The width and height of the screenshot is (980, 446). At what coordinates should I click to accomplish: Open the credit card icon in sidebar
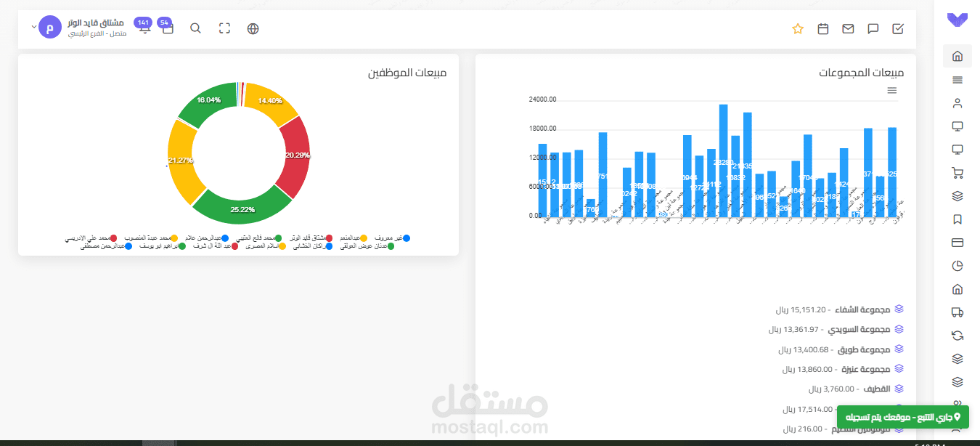957,243
